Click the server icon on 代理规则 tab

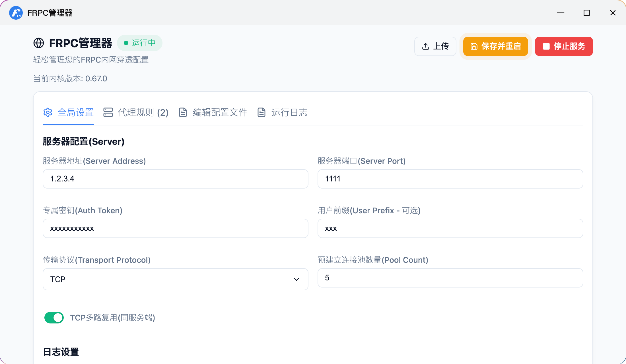108,113
